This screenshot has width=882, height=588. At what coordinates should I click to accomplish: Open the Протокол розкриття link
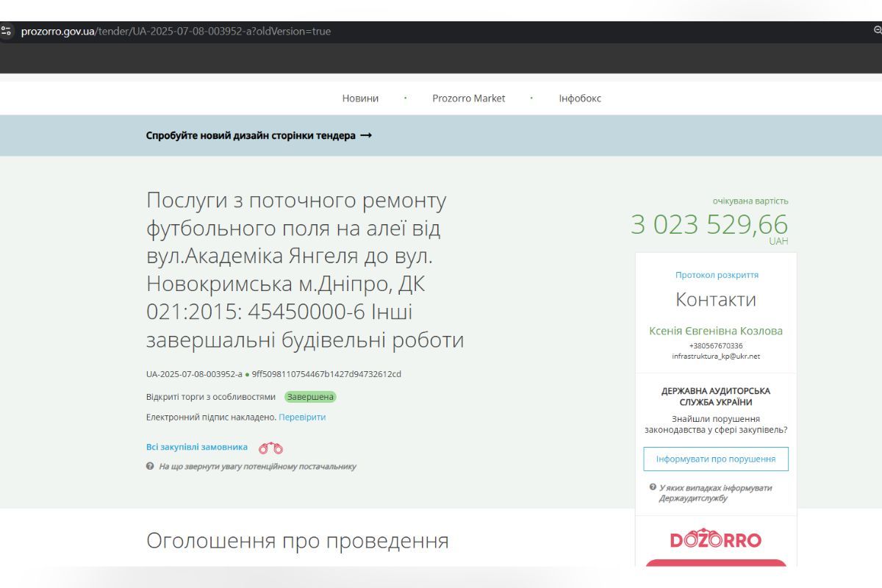point(716,274)
